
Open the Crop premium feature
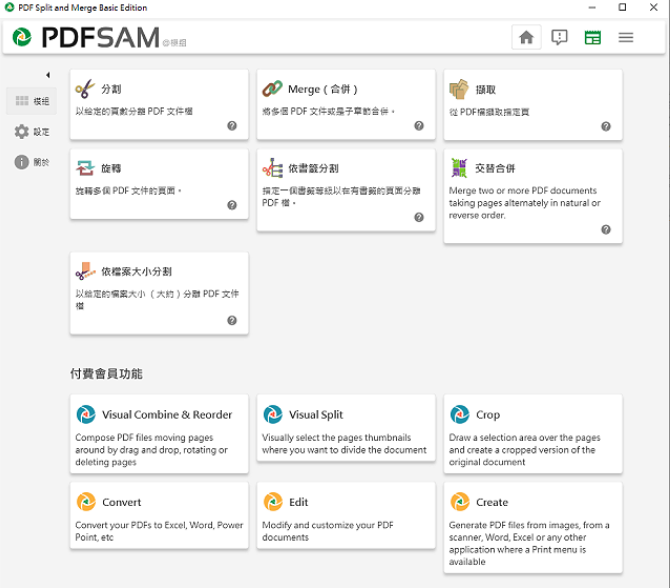(488, 415)
